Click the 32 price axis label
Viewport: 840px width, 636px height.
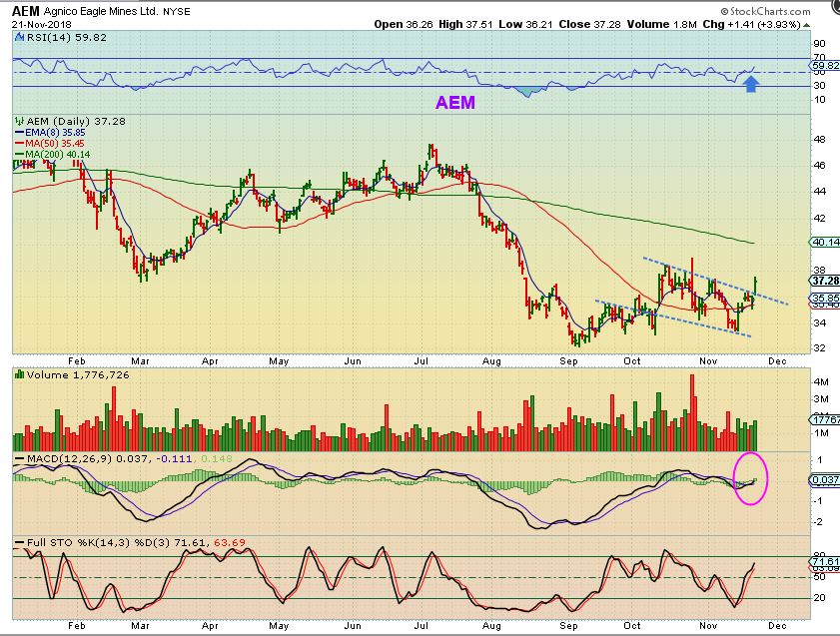coord(819,347)
